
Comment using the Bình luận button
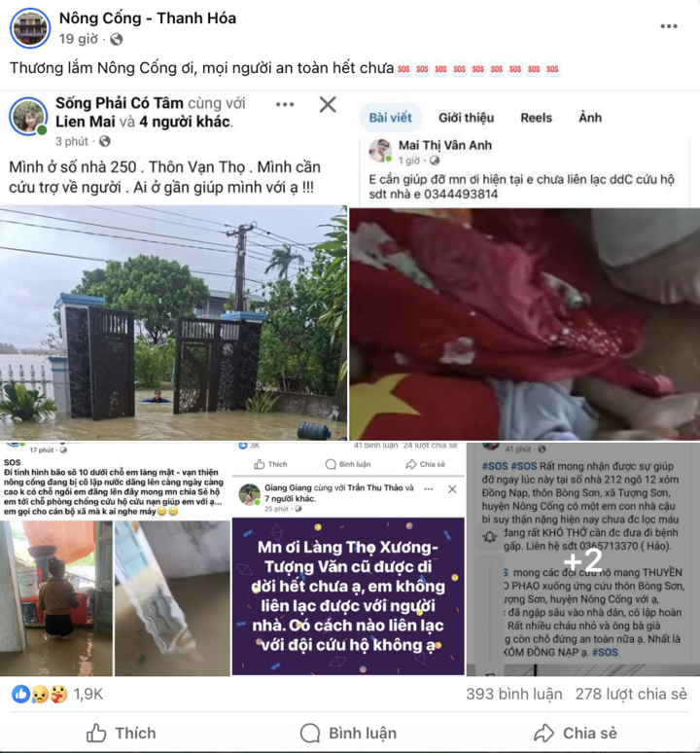click(348, 734)
